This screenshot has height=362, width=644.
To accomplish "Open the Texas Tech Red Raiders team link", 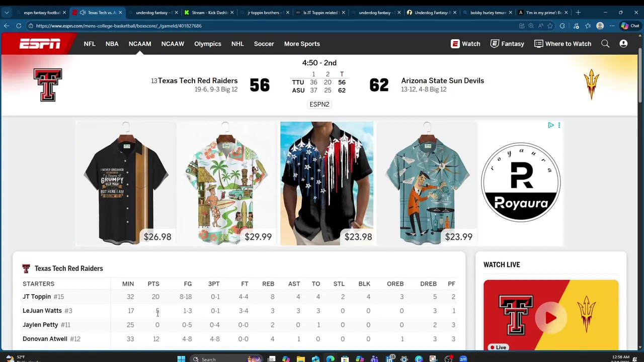I will [198, 80].
